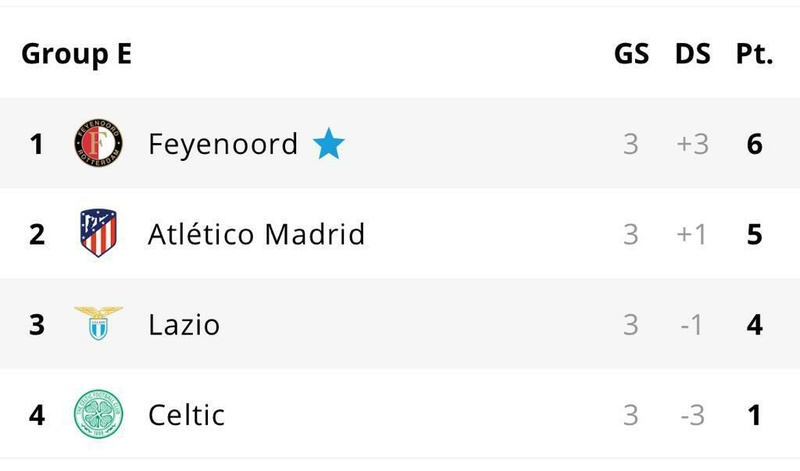Click rank number 2 in standings
The width and height of the screenshot is (800, 471).
point(37,234)
